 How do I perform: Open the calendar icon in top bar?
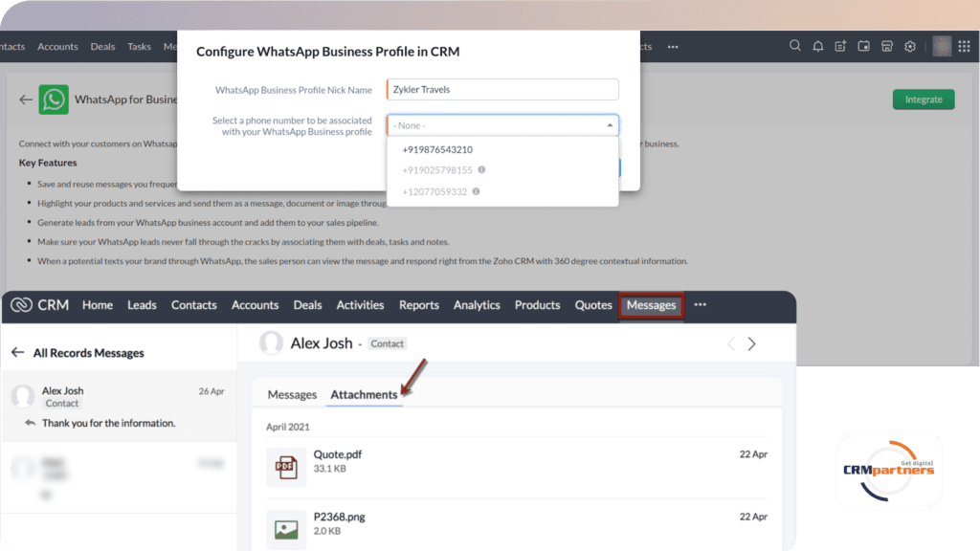pyautogui.click(x=864, y=46)
